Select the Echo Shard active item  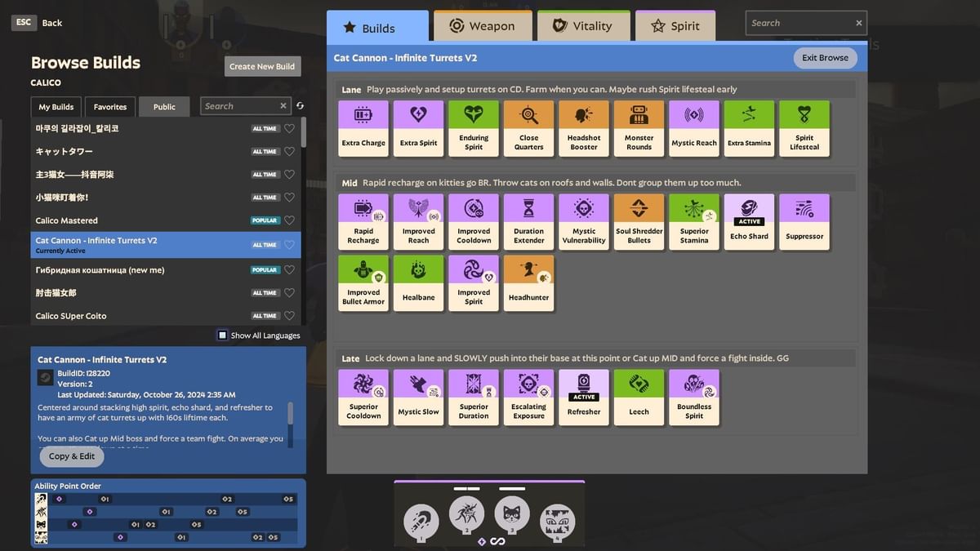coord(749,221)
